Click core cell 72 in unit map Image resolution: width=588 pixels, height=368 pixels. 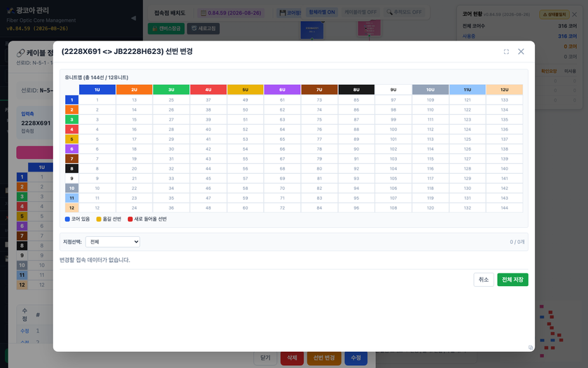(282, 207)
